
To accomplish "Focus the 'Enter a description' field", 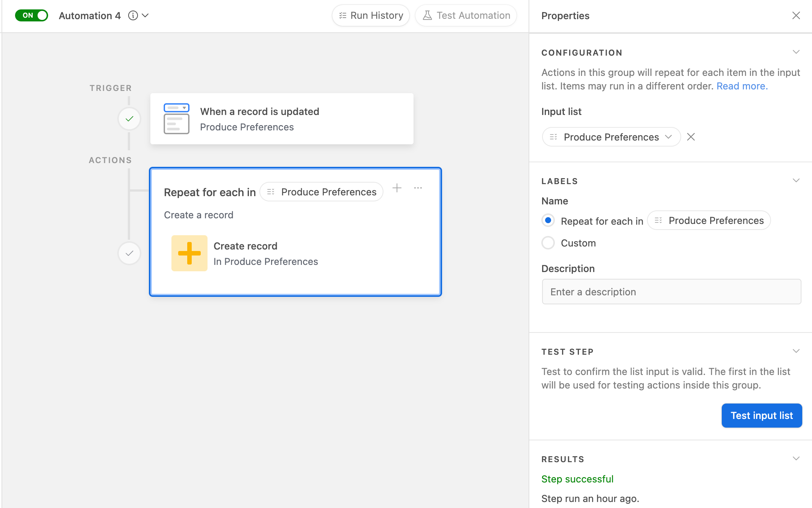I will click(671, 292).
